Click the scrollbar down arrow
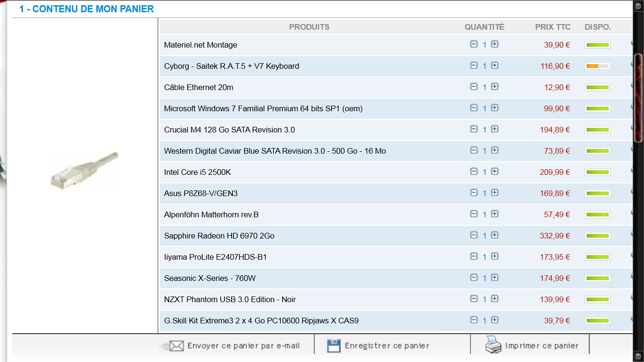 pyautogui.click(x=638, y=356)
